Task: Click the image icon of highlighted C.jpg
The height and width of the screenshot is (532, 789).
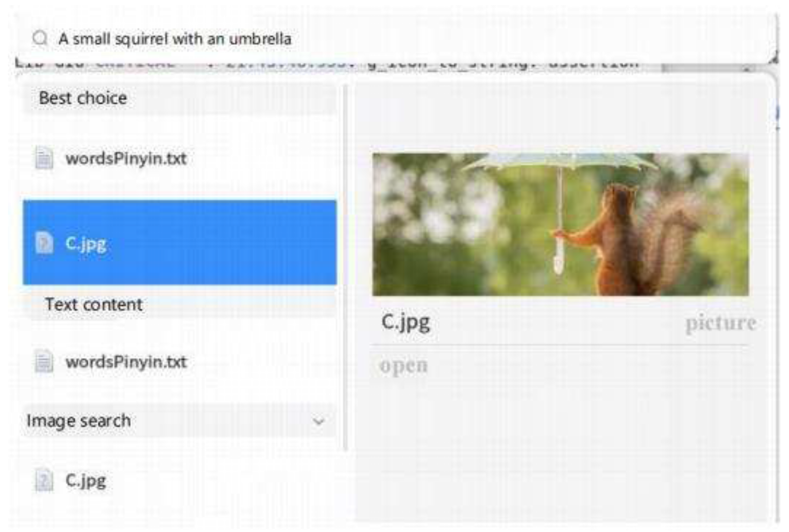Action: [x=44, y=243]
